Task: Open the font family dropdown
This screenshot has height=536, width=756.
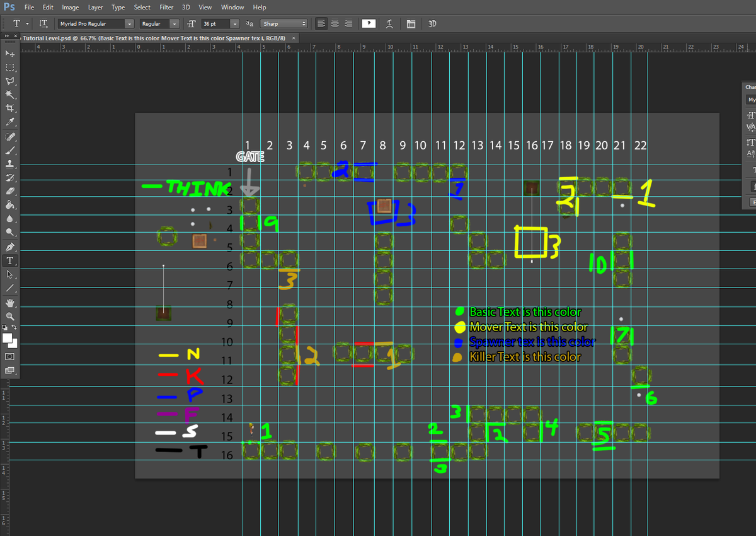Action: click(129, 24)
